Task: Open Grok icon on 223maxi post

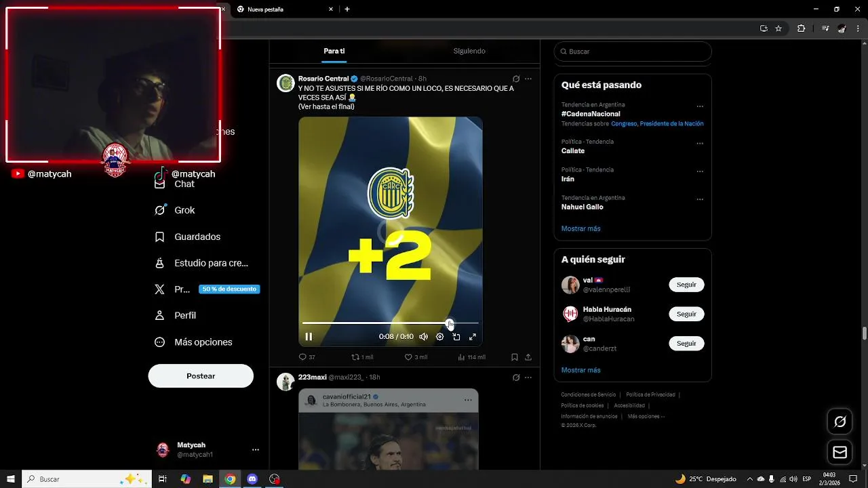Action: 516,378
